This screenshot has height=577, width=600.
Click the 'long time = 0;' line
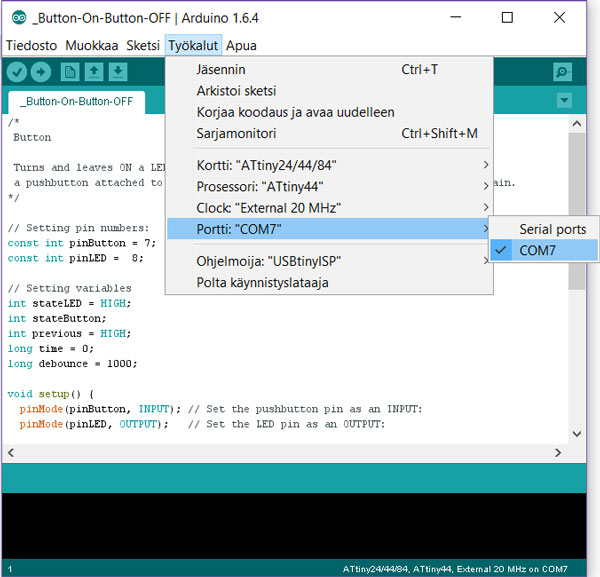point(51,349)
